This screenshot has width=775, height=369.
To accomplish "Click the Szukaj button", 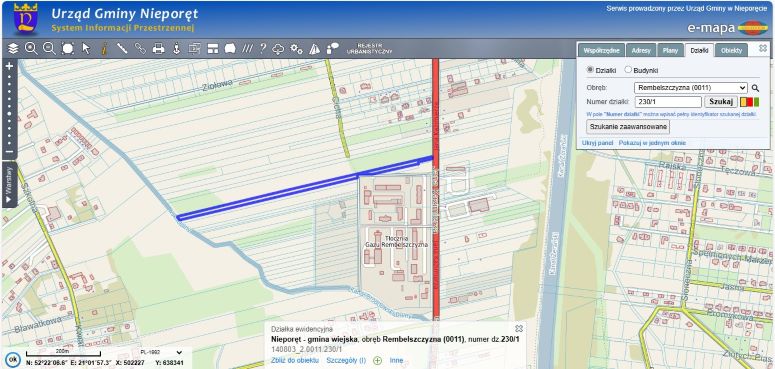I will [x=721, y=102].
